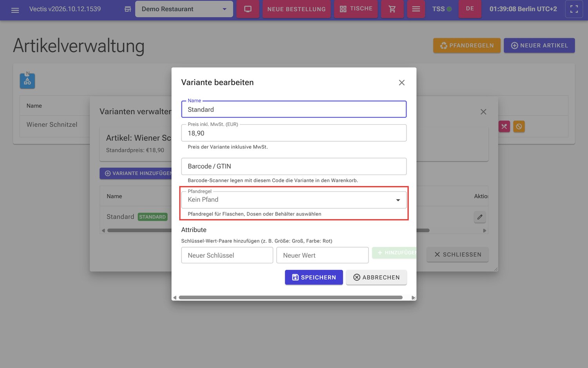Open the order list icon in top bar

coord(416,9)
